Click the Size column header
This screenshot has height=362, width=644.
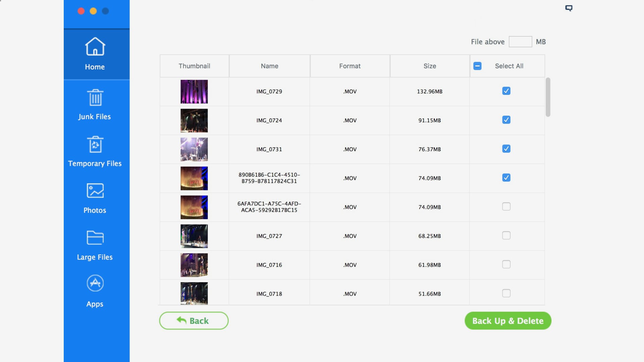[430, 66]
